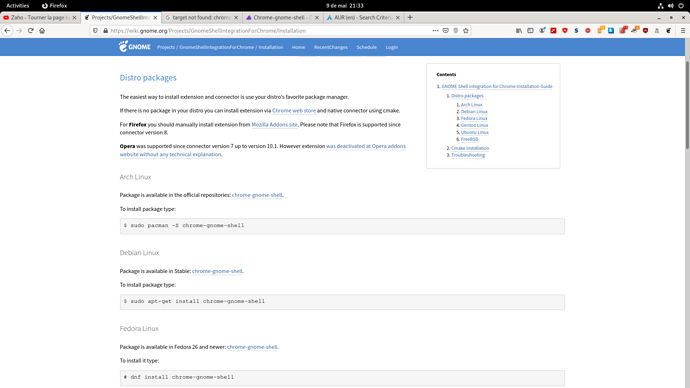Reload the current page
The width and height of the screenshot is (690, 388).
click(x=30, y=31)
